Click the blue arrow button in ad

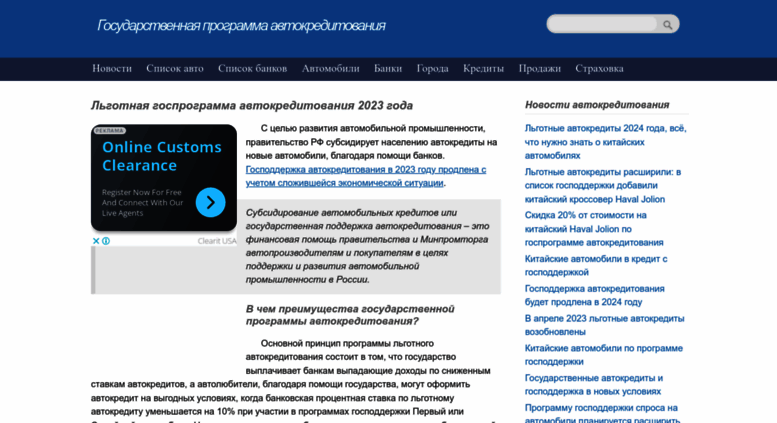point(211,202)
